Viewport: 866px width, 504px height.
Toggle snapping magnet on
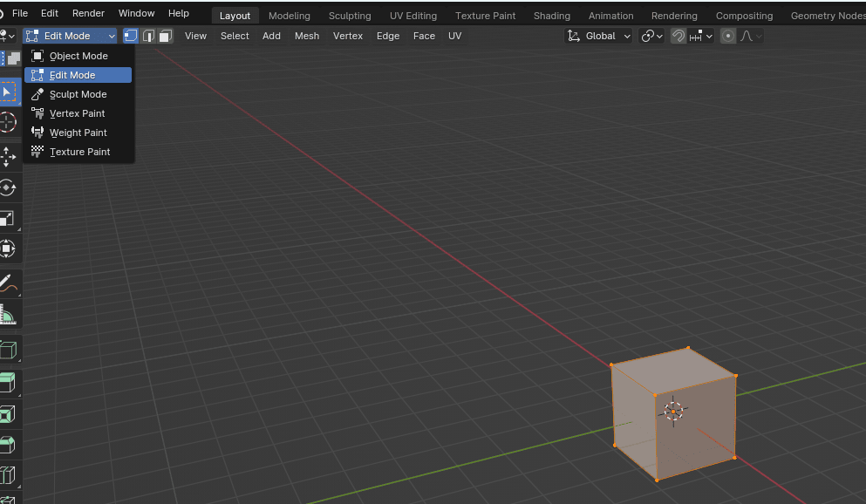(x=678, y=36)
